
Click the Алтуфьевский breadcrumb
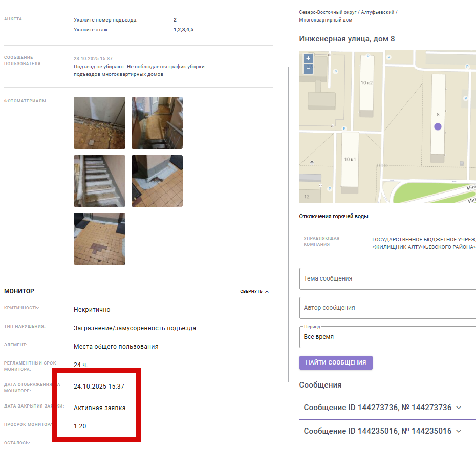coord(377,12)
